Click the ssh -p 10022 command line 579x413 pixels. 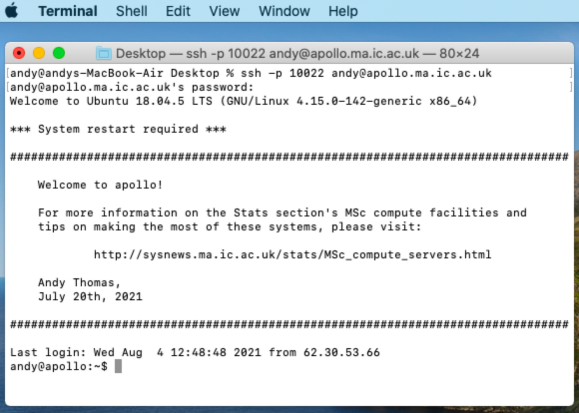pyautogui.click(x=251, y=73)
